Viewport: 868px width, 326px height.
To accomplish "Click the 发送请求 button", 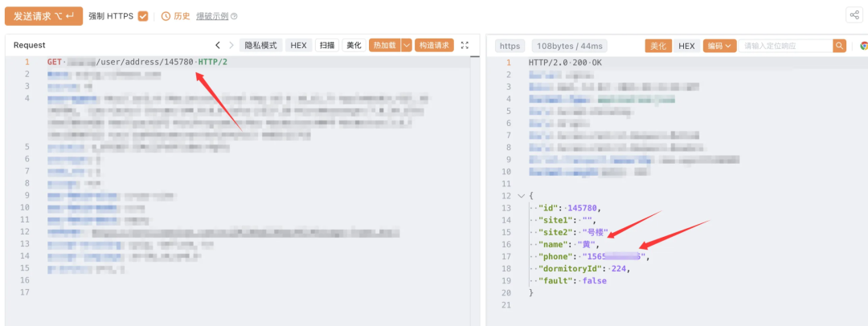I will pos(43,16).
